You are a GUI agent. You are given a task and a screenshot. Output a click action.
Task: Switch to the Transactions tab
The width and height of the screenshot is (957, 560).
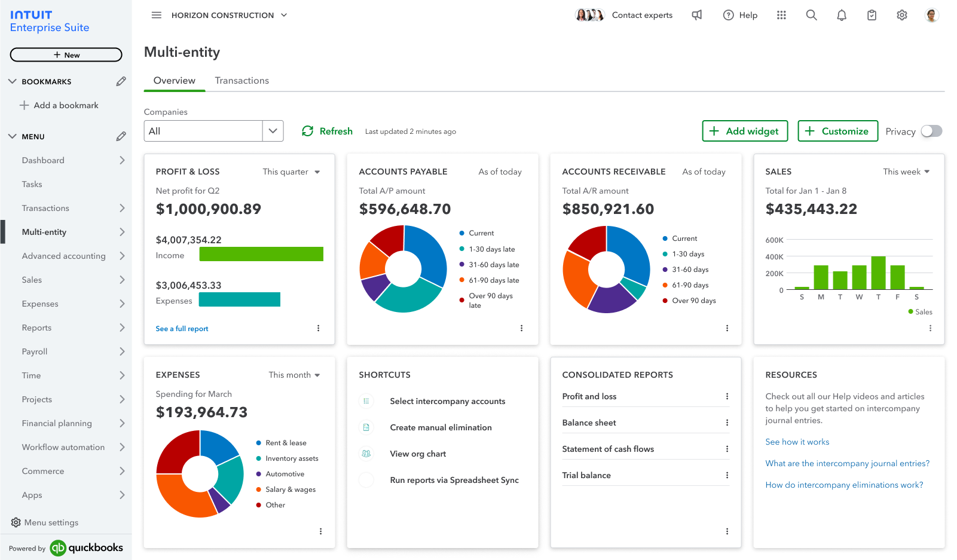[x=241, y=80]
